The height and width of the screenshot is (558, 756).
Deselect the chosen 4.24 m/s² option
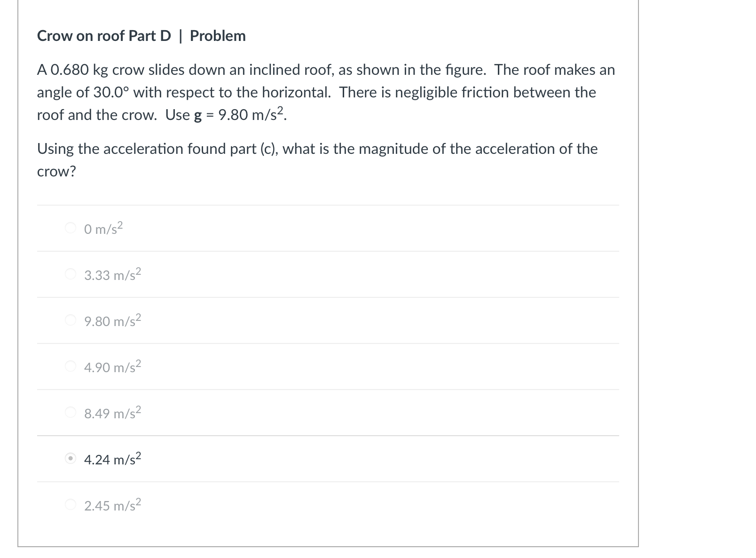click(70, 459)
